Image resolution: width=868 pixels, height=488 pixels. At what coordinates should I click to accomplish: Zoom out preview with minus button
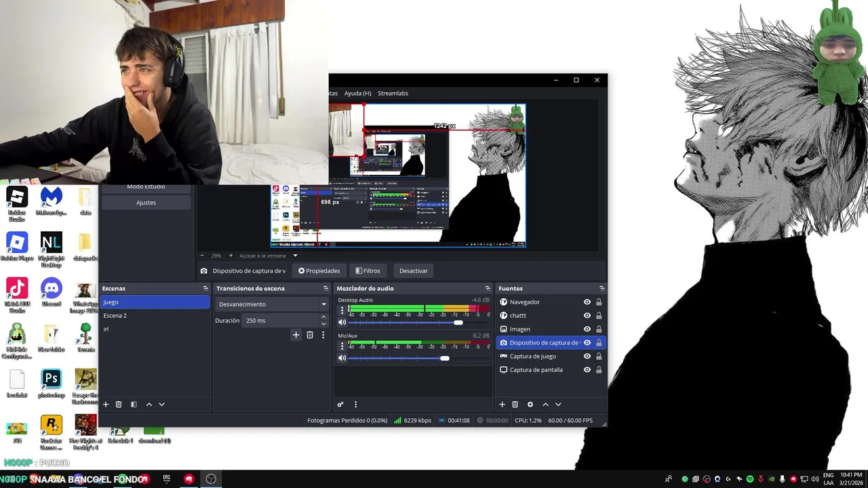click(x=202, y=256)
